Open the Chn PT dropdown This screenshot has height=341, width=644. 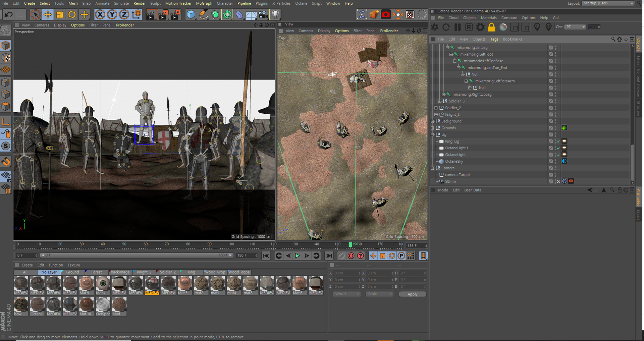click(x=575, y=27)
